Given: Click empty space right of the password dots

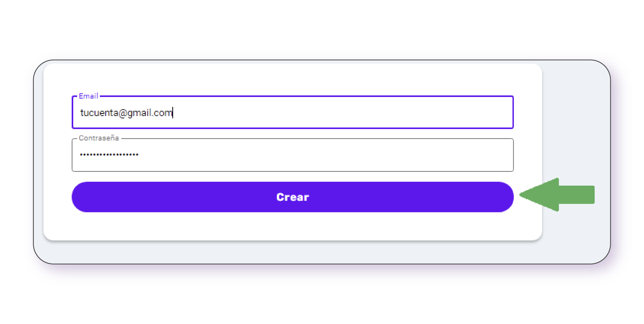Looking at the screenshot, I should 325,155.
